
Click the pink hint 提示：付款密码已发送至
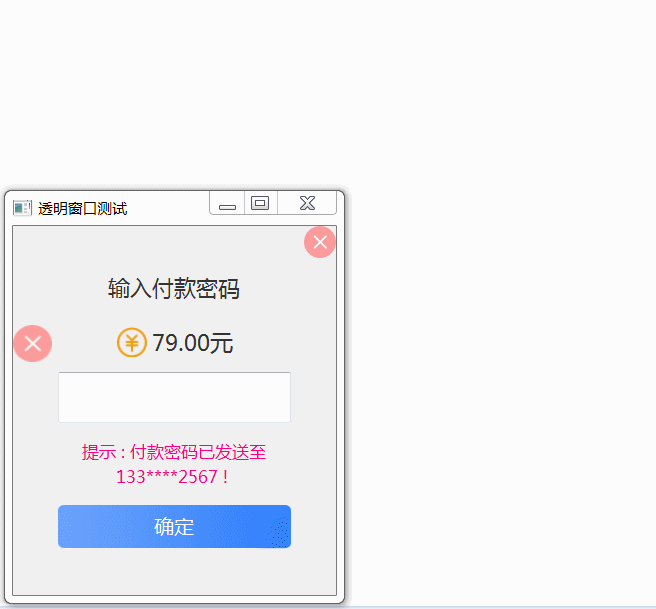coord(174,452)
